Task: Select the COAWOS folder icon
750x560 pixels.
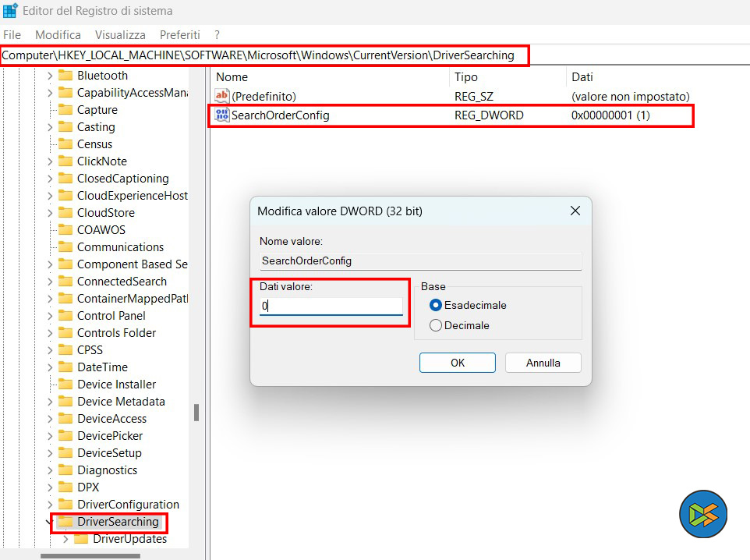Action: (x=65, y=230)
